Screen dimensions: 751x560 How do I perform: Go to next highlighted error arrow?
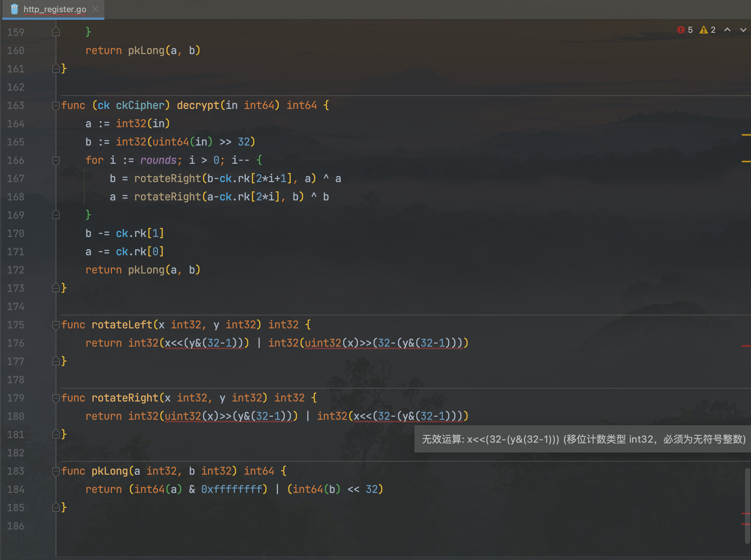tap(743, 30)
